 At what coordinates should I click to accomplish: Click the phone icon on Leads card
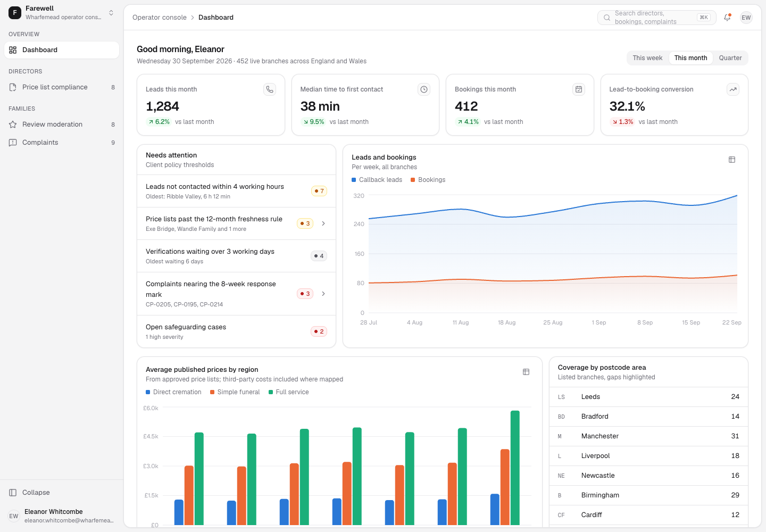point(270,89)
